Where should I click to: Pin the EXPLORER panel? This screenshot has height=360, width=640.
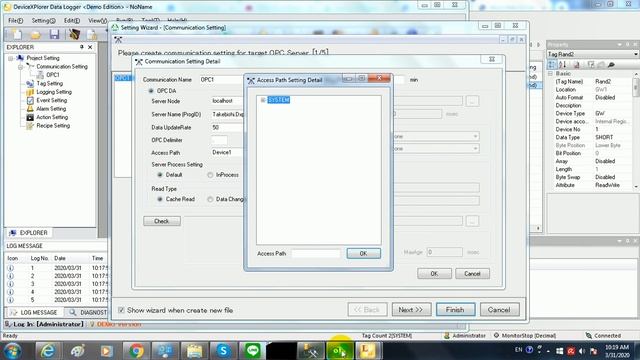point(82,47)
